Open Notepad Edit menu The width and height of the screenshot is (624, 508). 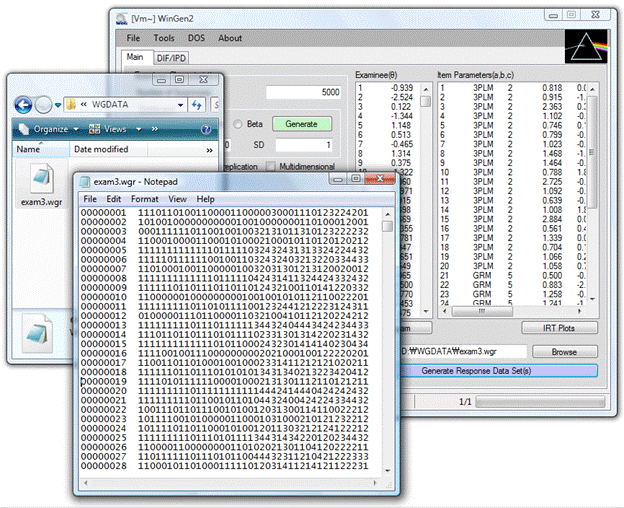[113, 199]
